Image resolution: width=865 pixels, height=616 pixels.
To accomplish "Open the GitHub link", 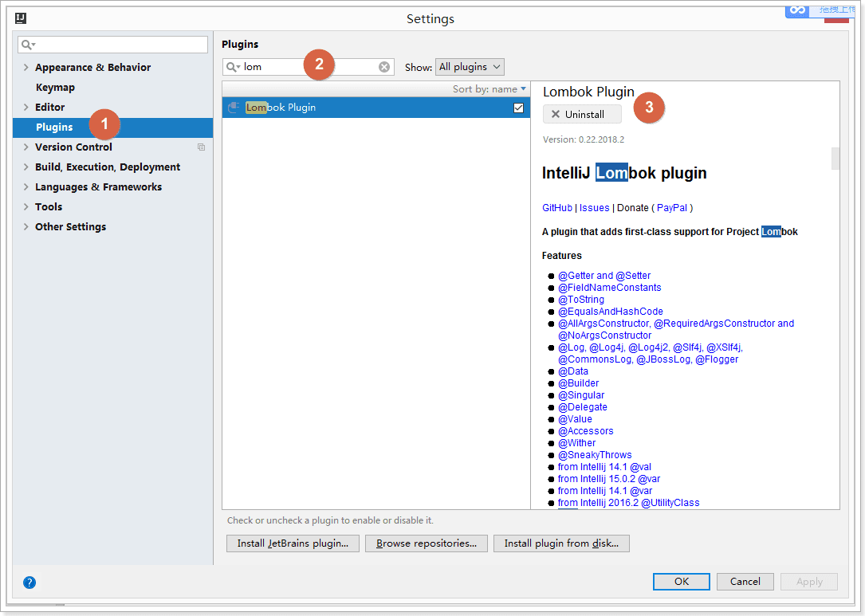I will click(557, 208).
